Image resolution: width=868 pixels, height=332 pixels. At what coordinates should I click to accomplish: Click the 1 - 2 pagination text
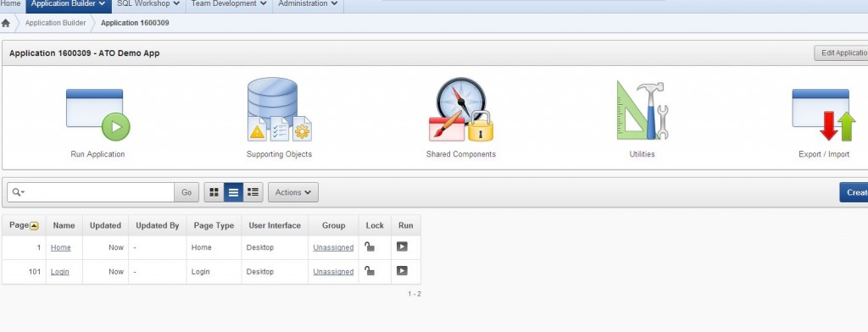tap(415, 294)
